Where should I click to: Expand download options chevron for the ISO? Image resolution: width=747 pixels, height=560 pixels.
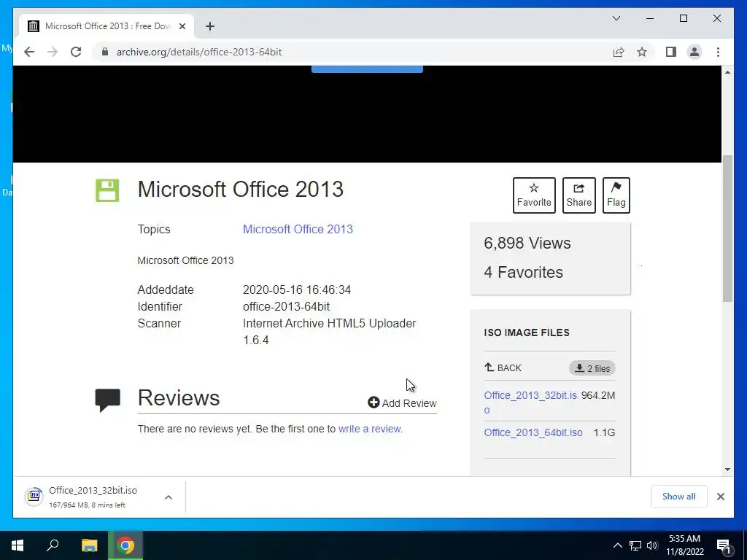[x=169, y=497]
